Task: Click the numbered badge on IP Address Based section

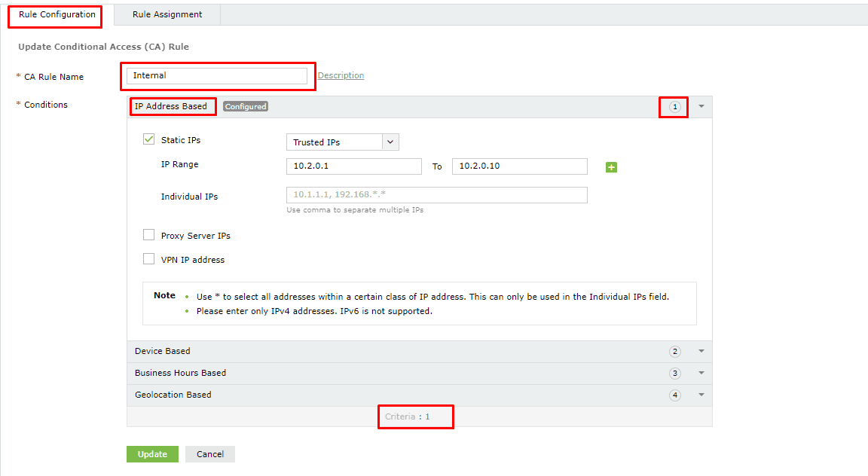Action: tap(674, 107)
